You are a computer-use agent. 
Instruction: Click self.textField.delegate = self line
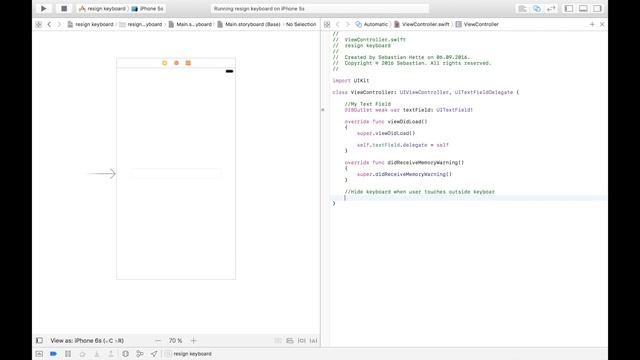tap(402, 145)
